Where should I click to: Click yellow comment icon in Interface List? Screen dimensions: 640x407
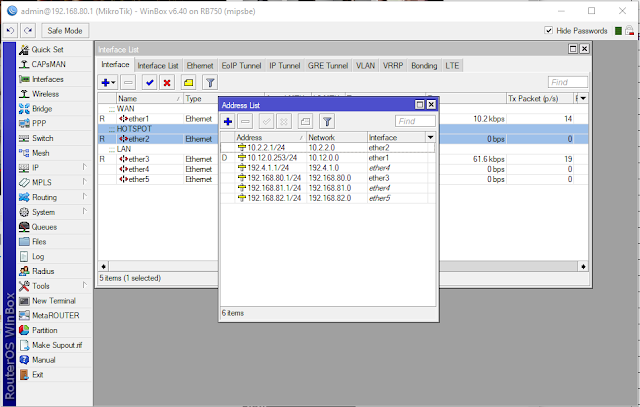click(188, 82)
